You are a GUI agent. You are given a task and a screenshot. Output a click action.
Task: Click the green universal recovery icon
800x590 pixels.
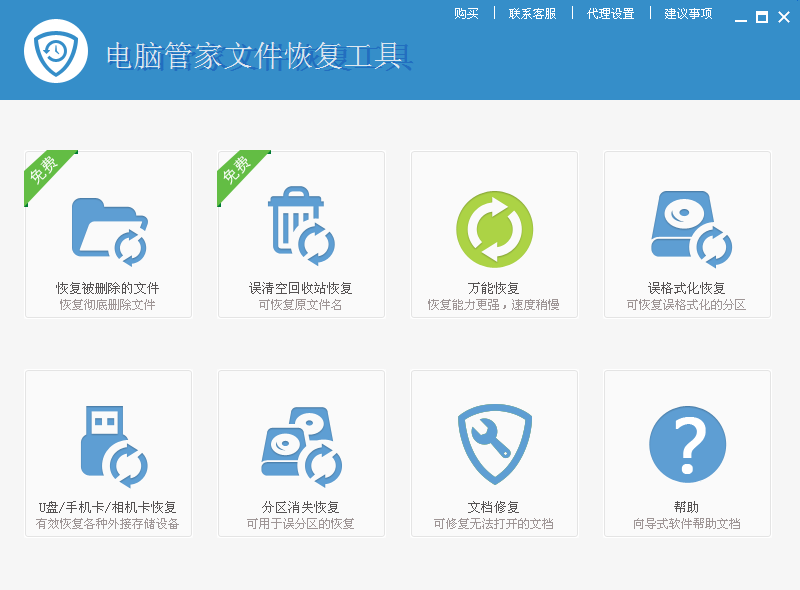click(x=494, y=229)
